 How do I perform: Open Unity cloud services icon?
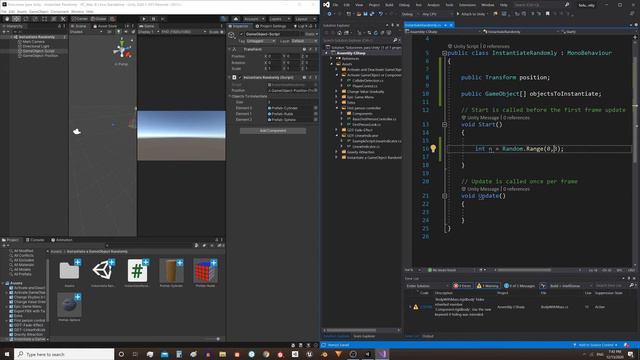click(x=236, y=19)
